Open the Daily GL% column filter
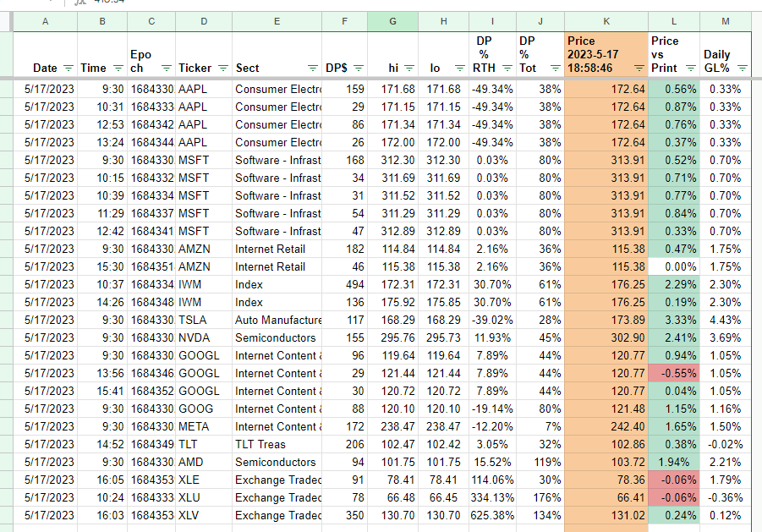This screenshot has height=532, width=762. tap(742, 68)
